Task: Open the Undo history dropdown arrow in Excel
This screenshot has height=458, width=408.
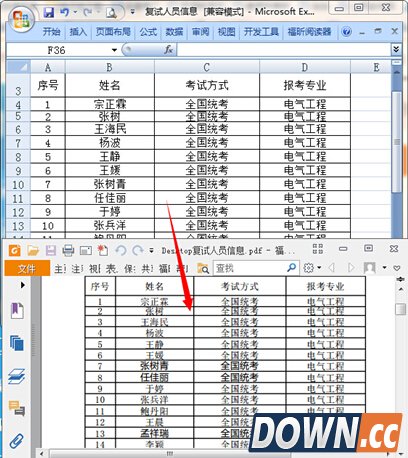Action: pyautogui.click(x=75, y=13)
